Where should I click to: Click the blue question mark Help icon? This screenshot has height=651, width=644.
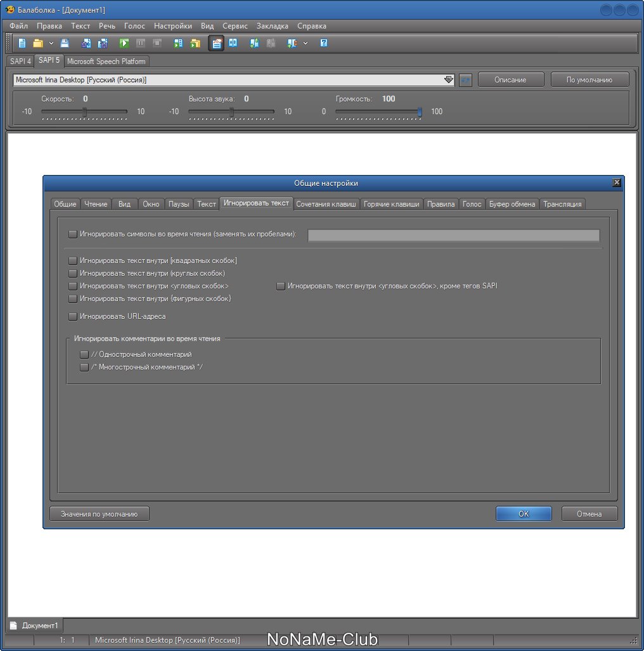(x=324, y=43)
